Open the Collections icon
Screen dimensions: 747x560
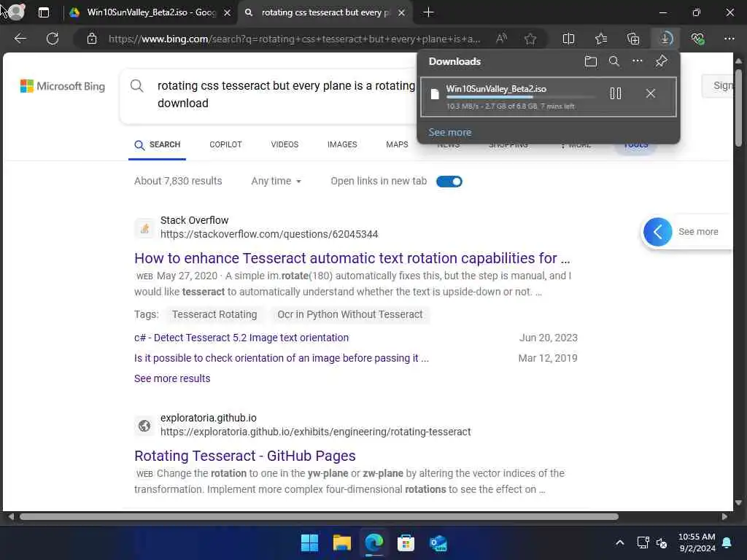[633, 39]
